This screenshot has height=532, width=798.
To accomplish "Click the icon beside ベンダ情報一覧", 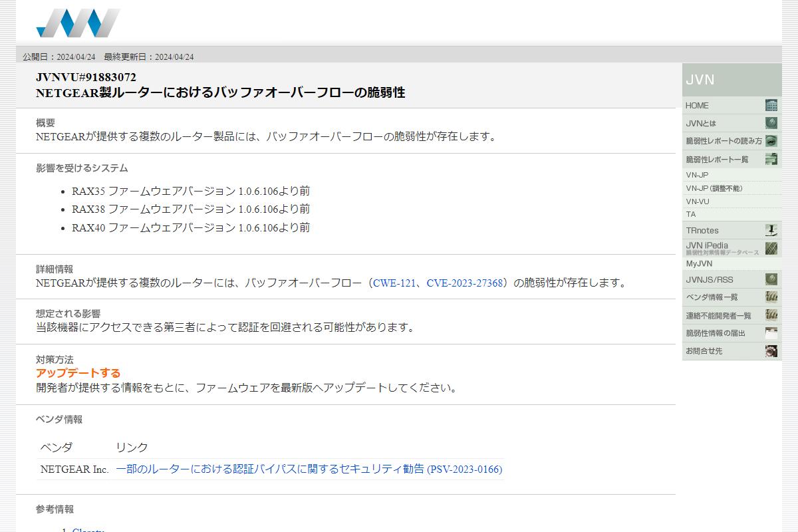I will tap(771, 297).
